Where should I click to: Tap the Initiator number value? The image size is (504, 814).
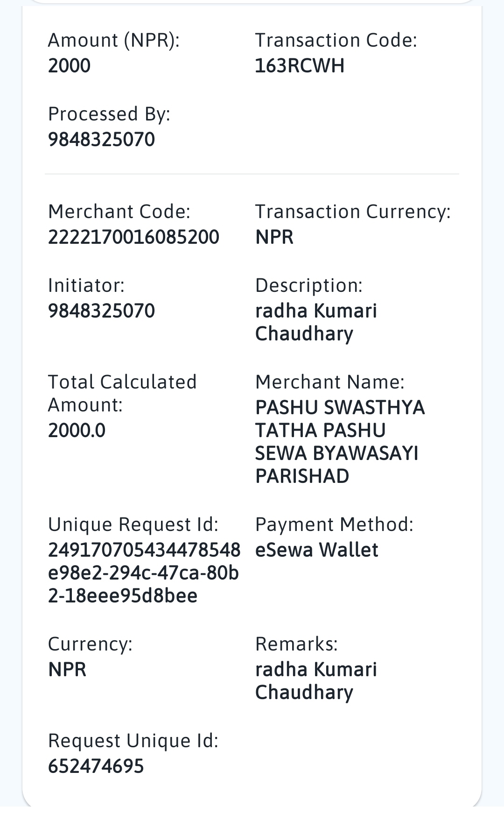[x=101, y=311]
